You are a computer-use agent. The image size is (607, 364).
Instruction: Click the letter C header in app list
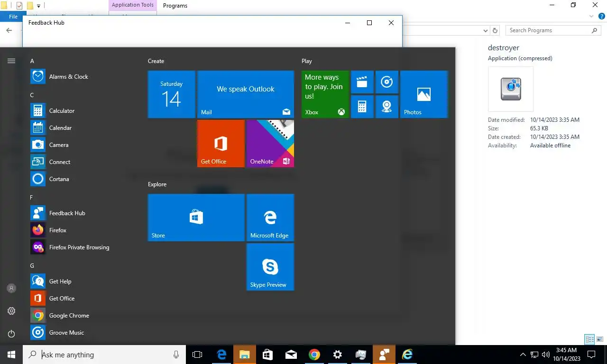[32, 95]
